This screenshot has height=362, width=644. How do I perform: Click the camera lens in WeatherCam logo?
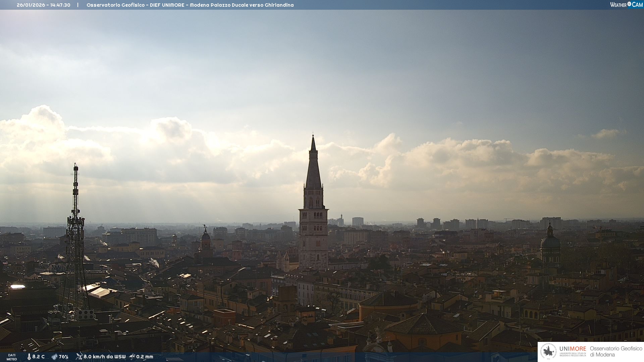(x=629, y=4)
